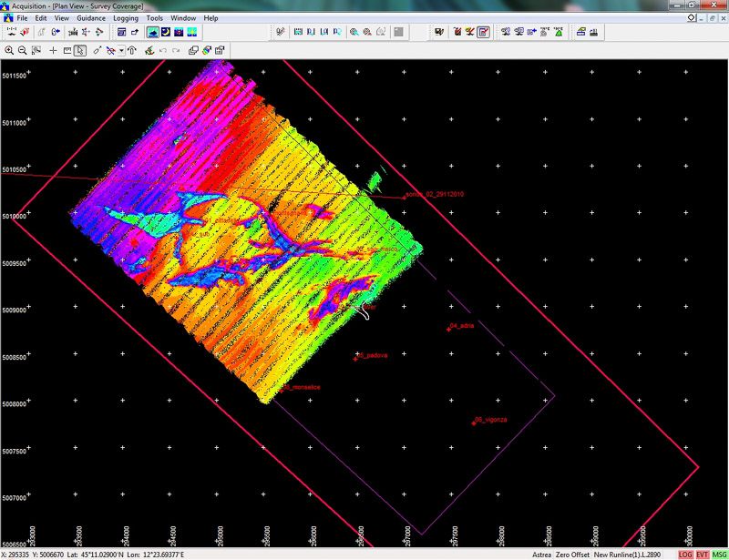Click the 06_vigonza waypoint marker
This screenshot has height=560, width=729.
click(x=474, y=423)
